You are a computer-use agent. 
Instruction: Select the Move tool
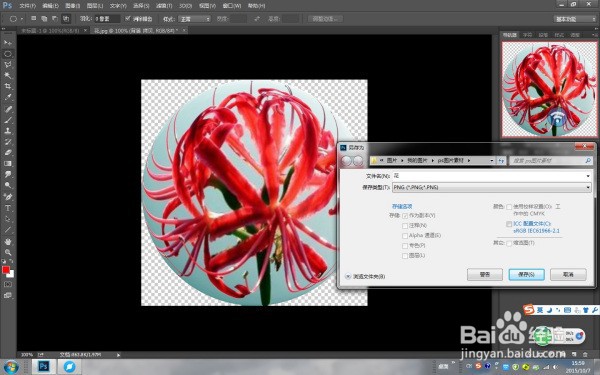point(8,43)
